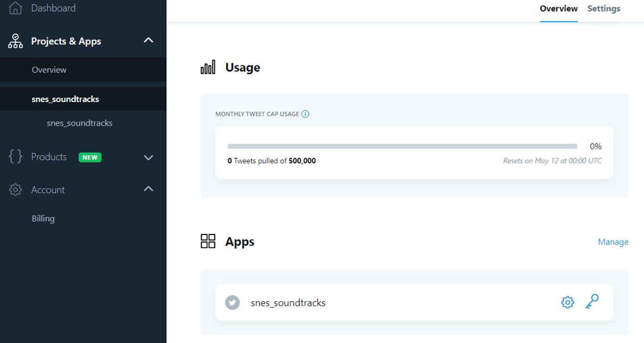The image size is (644, 343).
Task: Open app settings via the gear icon
Action: click(x=567, y=302)
